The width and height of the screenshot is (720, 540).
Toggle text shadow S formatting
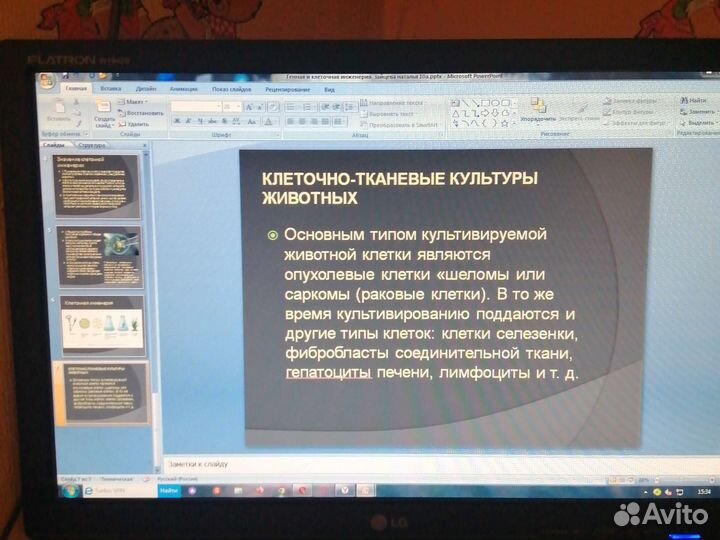224,121
